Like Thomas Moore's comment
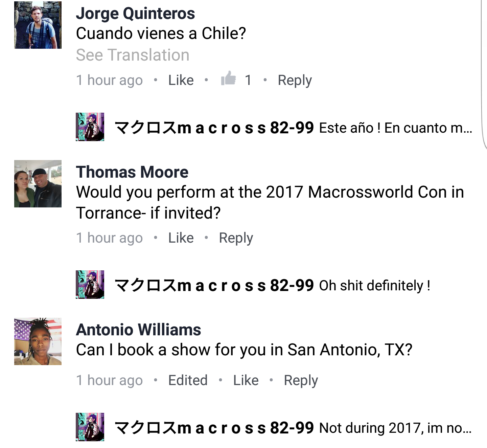Image resolution: width=487 pixels, height=448 pixels. point(181,238)
